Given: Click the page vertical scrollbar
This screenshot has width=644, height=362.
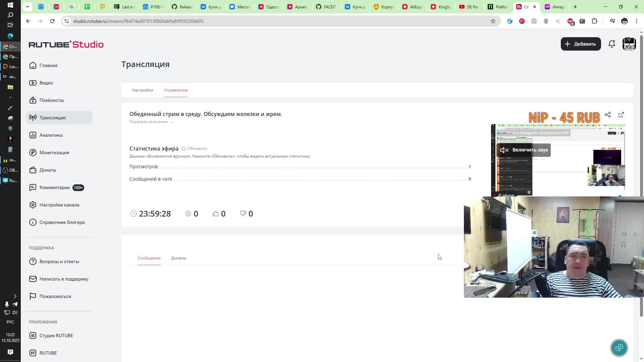Looking at the screenshot, I should (x=641, y=168).
